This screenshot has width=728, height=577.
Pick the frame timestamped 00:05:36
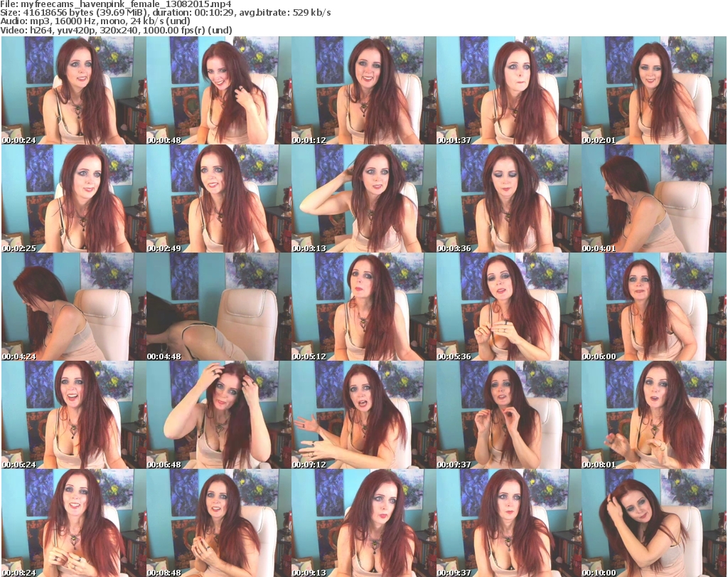(x=508, y=307)
